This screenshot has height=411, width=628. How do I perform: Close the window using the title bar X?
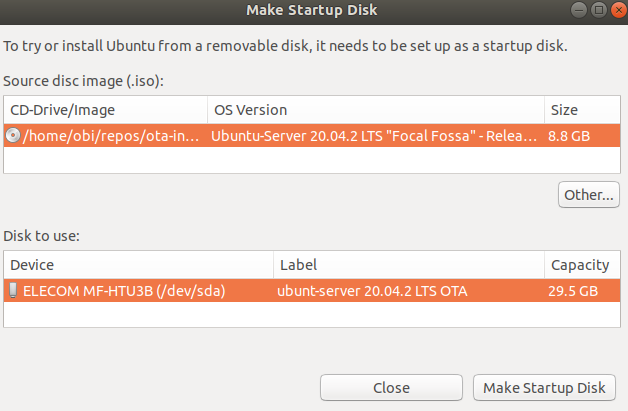click(615, 10)
